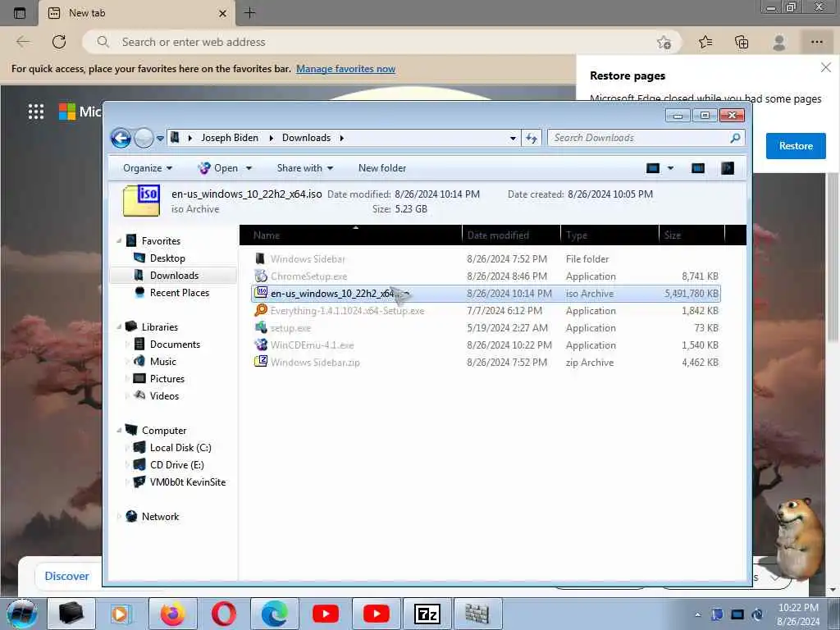Open the view options dropdown arrow
The height and width of the screenshot is (630, 840).
[x=670, y=168]
